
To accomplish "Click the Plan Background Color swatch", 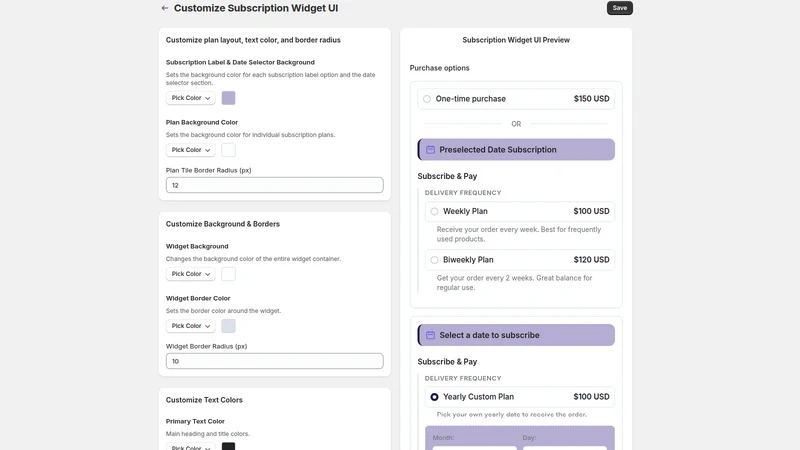I will pyautogui.click(x=229, y=150).
